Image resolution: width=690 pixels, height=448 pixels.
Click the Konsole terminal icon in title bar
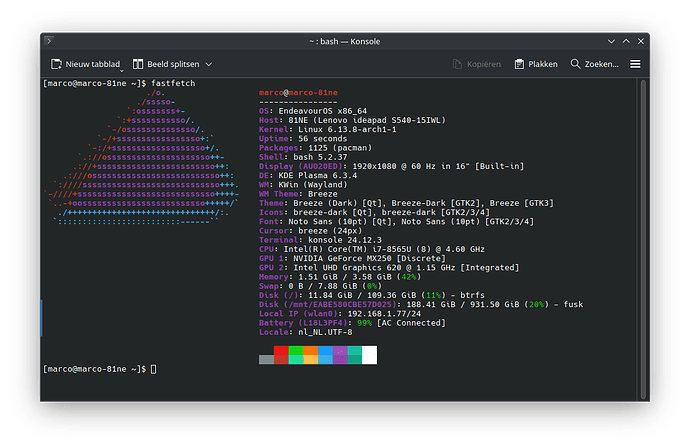click(49, 41)
